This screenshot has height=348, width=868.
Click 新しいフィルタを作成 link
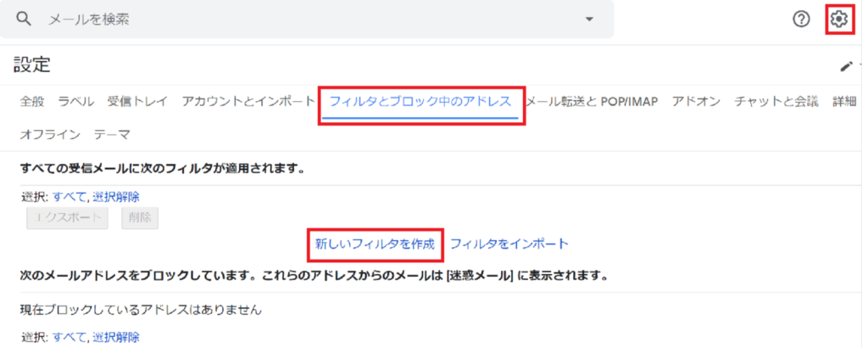click(375, 244)
